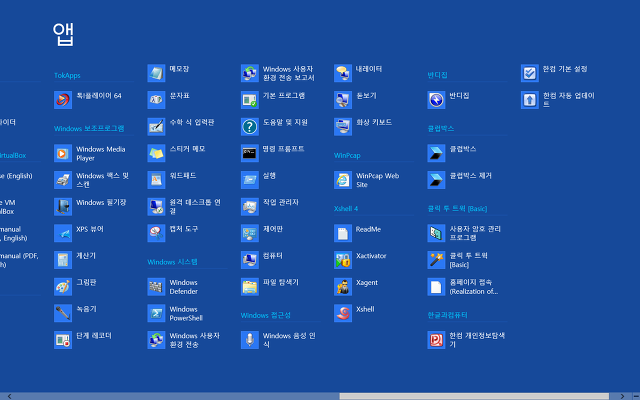Click the Xshell 4 group header

pos(346,209)
